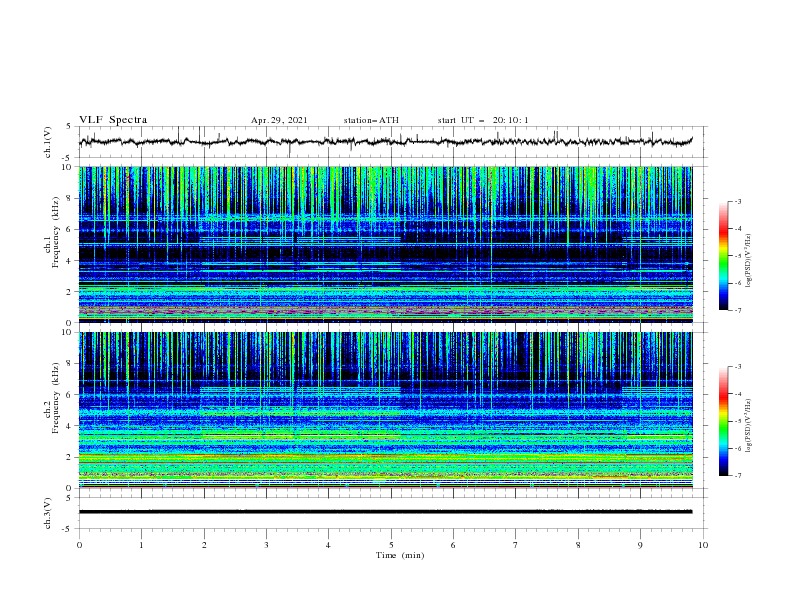Click the time axis tick label "5"
792x612 pixels.
pos(391,545)
